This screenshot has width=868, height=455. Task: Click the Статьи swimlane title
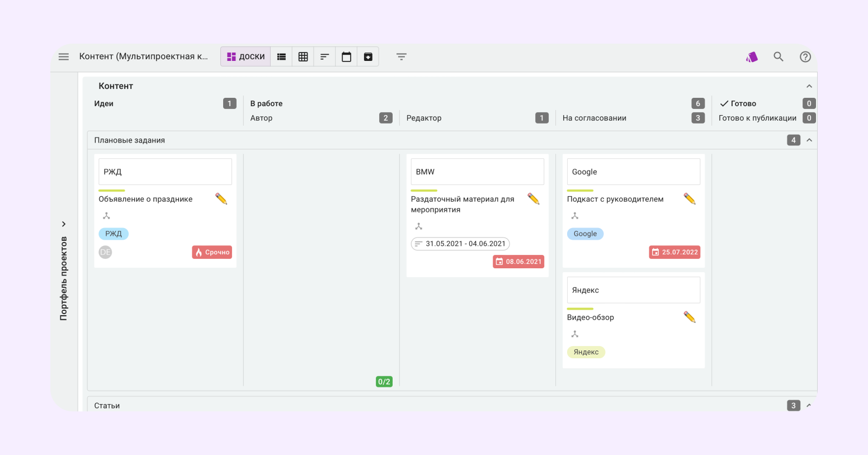click(x=107, y=406)
